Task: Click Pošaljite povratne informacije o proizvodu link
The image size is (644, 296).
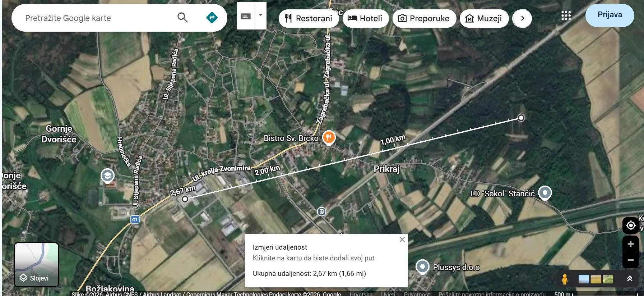Action: pyautogui.click(x=492, y=294)
